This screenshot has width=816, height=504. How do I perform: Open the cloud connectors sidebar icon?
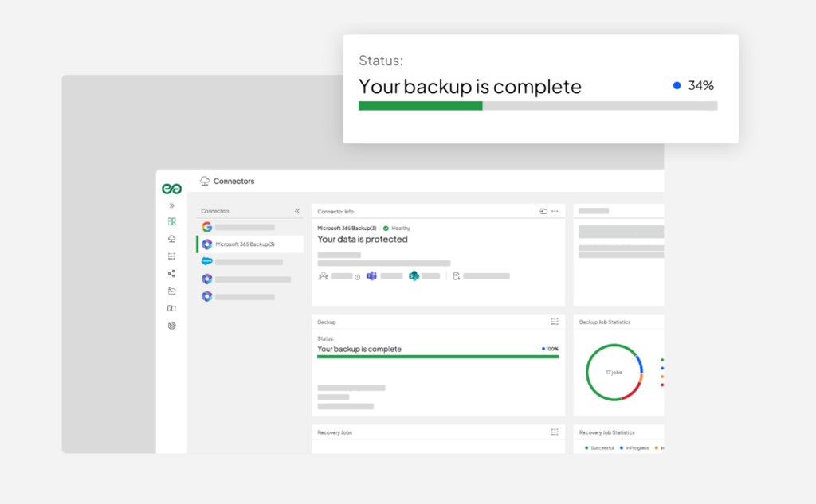(x=172, y=239)
